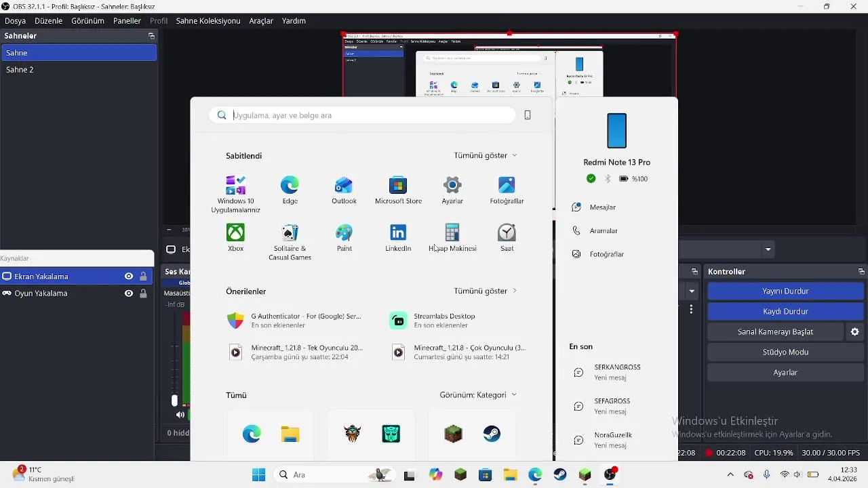Open Windows 10 Uygulamalarınız pinned app
This screenshot has height=488, width=868.
coord(235,194)
